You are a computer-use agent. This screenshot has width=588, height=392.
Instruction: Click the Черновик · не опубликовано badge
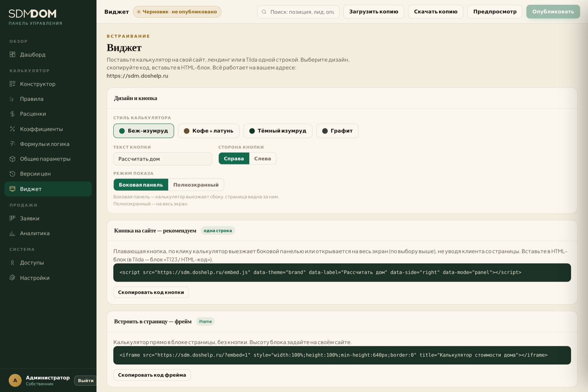(177, 12)
